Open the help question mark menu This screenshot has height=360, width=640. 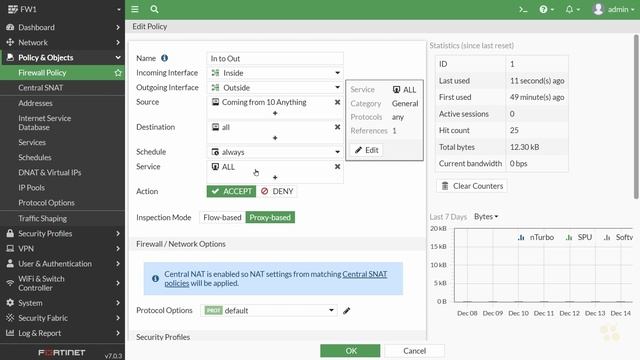[x=546, y=9]
